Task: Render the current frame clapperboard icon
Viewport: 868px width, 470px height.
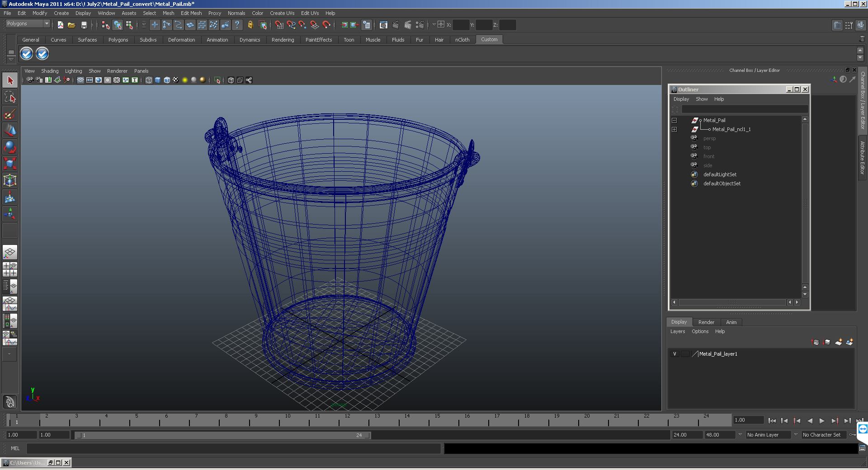Action: 396,25
